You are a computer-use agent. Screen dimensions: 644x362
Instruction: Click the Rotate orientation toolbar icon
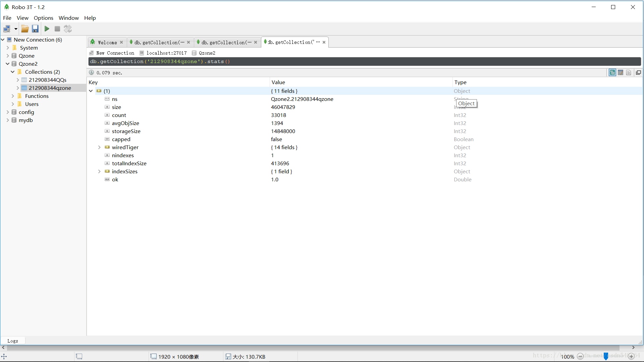pos(68,29)
